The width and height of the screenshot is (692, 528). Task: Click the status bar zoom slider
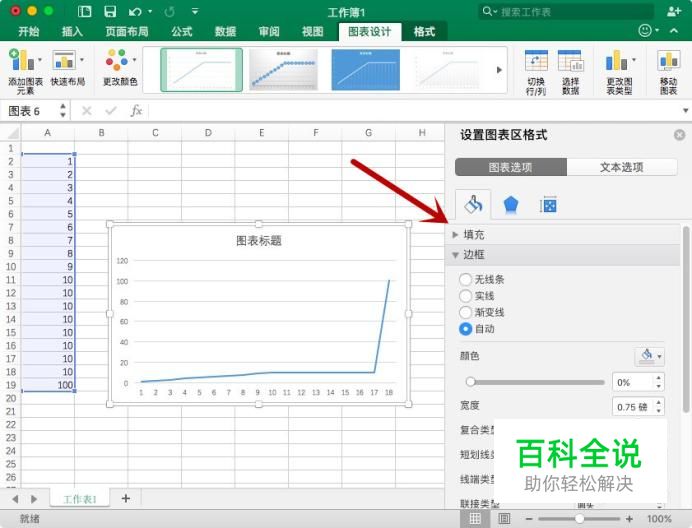(x=579, y=519)
